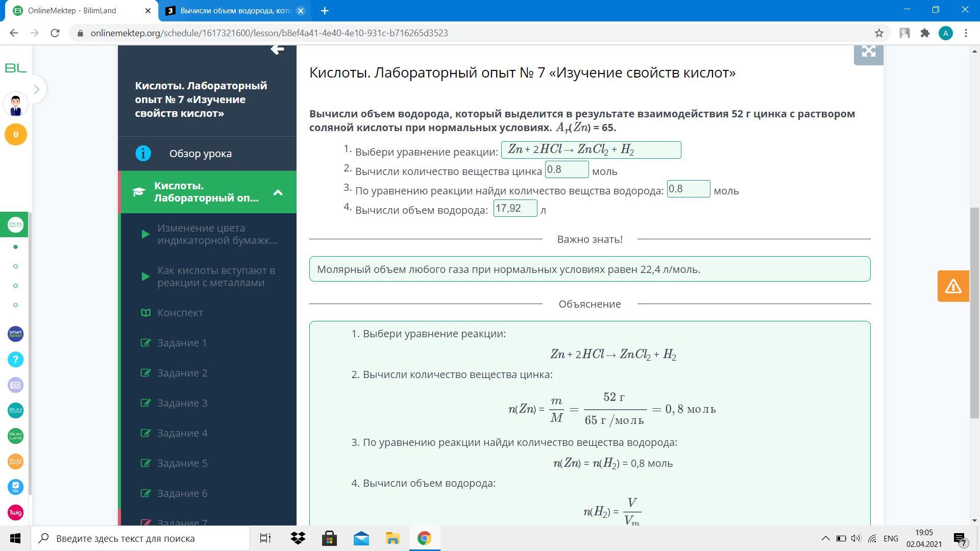Open the purple newspaper sidebar icon
The image size is (980, 551).
(15, 385)
